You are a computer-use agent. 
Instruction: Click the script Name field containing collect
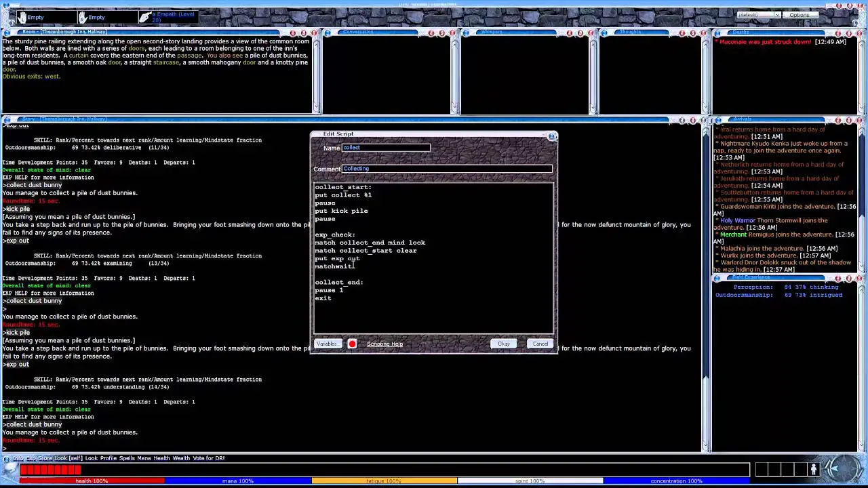(386, 148)
